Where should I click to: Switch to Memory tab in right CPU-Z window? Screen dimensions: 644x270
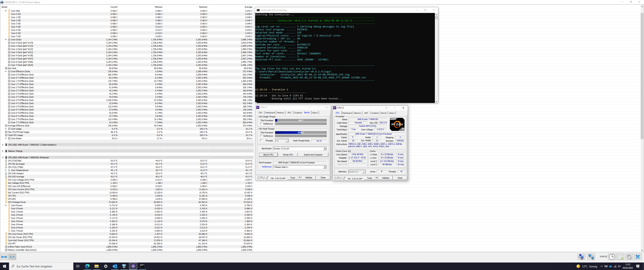coord(358,113)
